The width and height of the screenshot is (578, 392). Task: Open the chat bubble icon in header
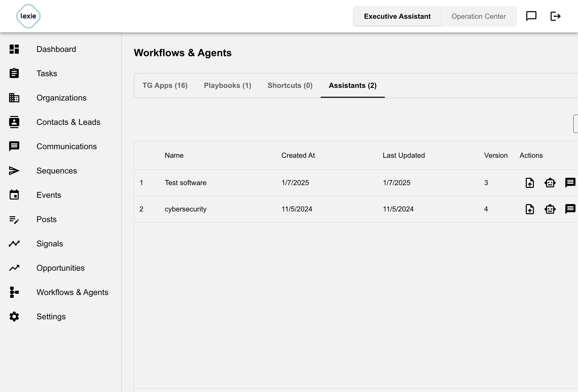click(531, 16)
